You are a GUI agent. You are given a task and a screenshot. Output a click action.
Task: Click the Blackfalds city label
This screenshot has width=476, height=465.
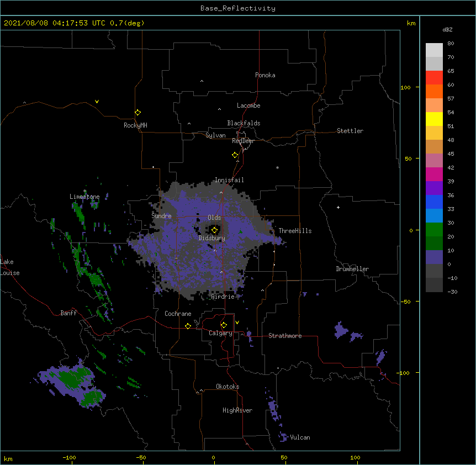244,123
